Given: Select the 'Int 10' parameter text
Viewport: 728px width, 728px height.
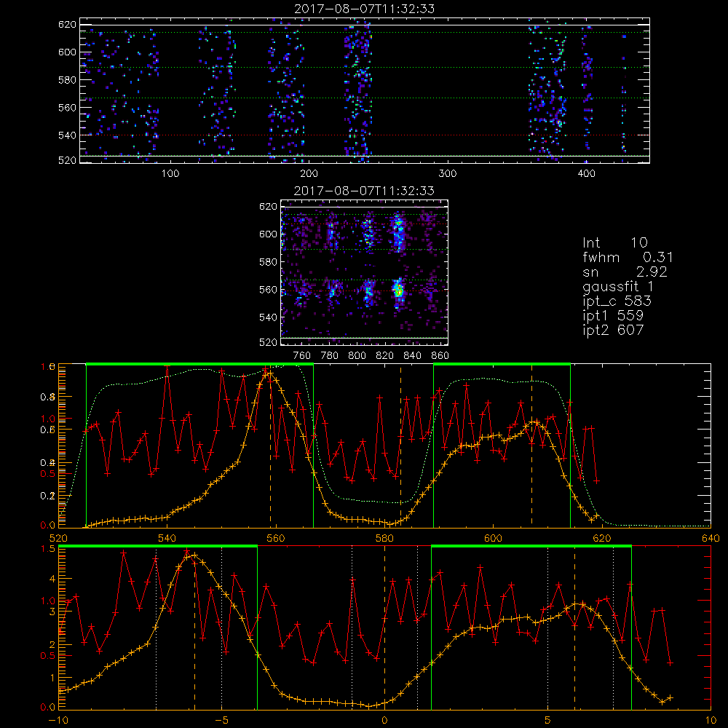Looking at the screenshot, I should tap(614, 243).
